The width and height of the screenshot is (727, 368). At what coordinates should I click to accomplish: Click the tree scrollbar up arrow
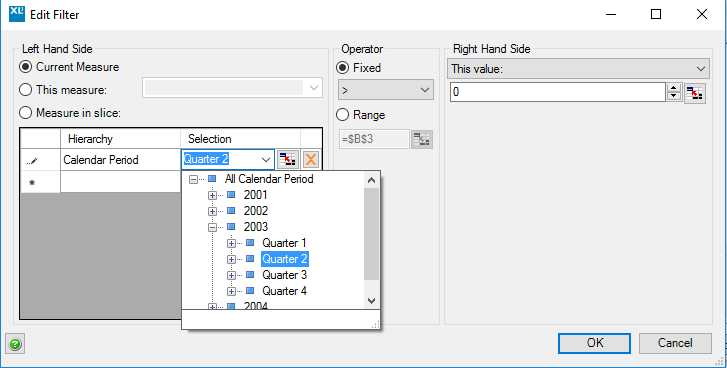[x=371, y=180]
